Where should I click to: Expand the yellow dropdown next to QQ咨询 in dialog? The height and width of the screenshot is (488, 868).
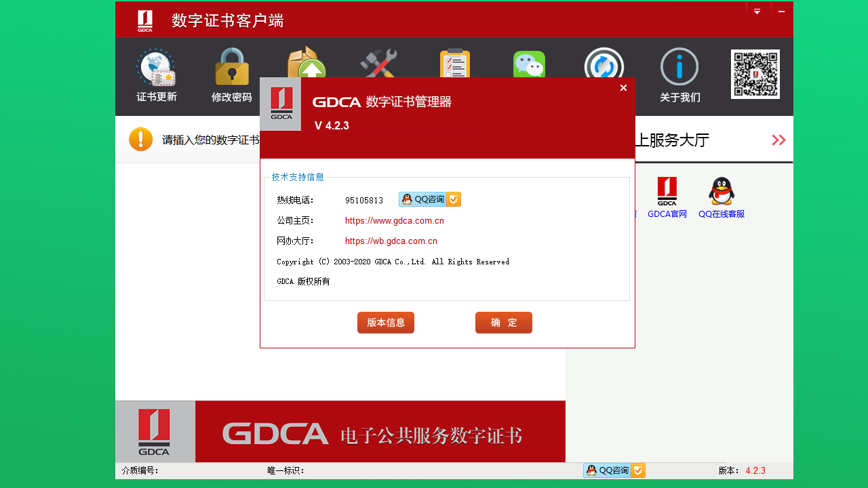(453, 199)
